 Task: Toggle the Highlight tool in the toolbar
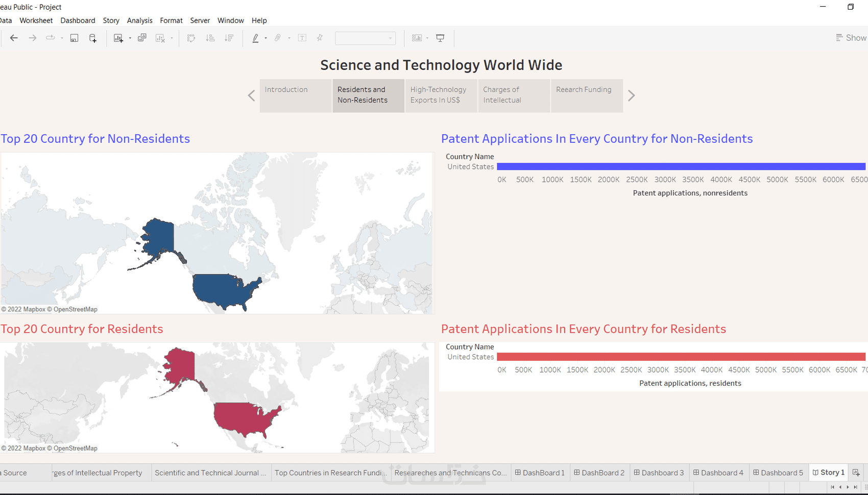(255, 38)
